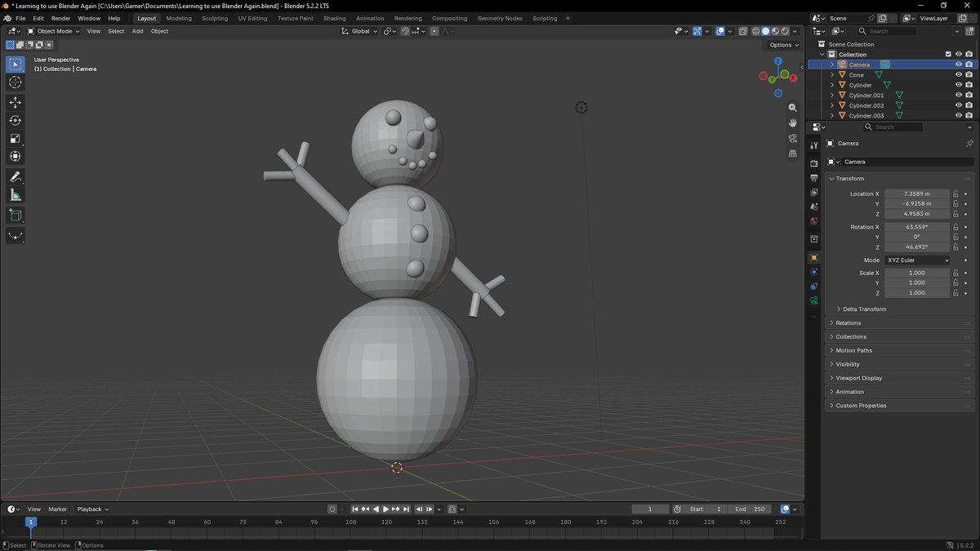Click the viewport zoom magnifier icon
This screenshot has width=980, height=551.
coord(792,108)
